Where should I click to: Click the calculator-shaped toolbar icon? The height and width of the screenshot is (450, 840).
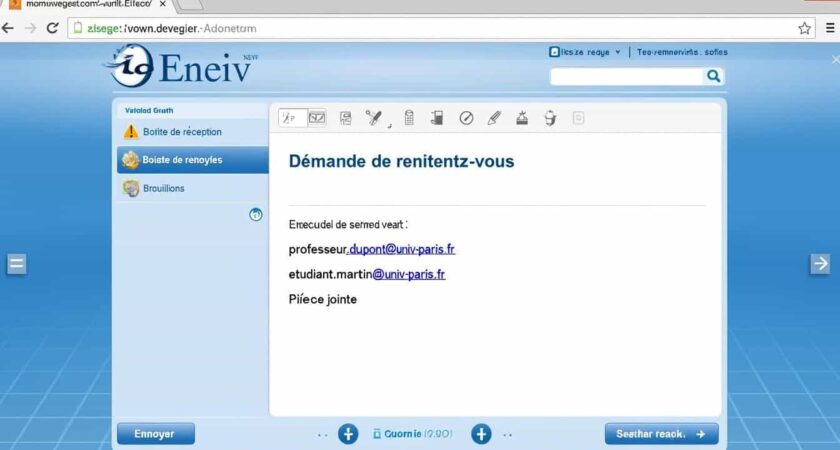click(409, 118)
